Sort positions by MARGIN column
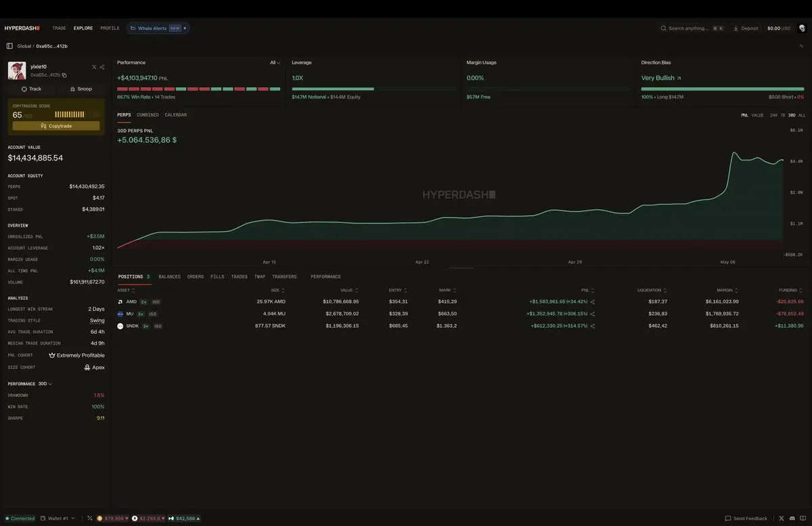The height and width of the screenshot is (526, 812). (x=727, y=290)
